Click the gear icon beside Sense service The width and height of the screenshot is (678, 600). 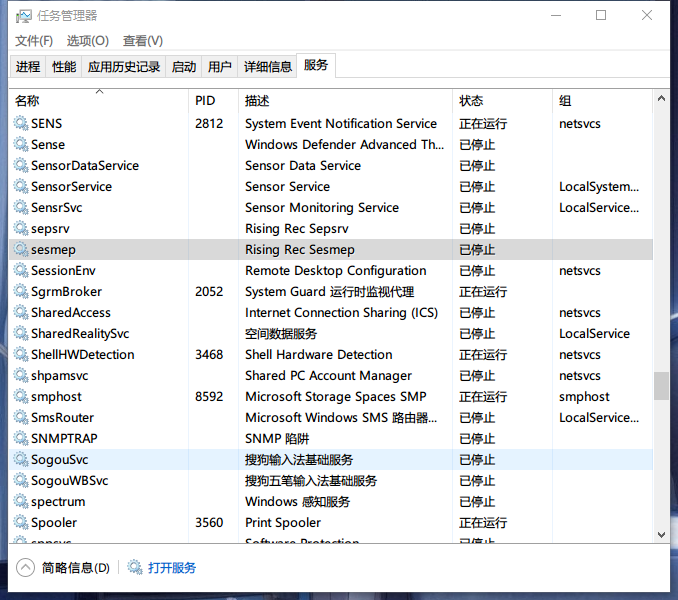pyautogui.click(x=21, y=144)
